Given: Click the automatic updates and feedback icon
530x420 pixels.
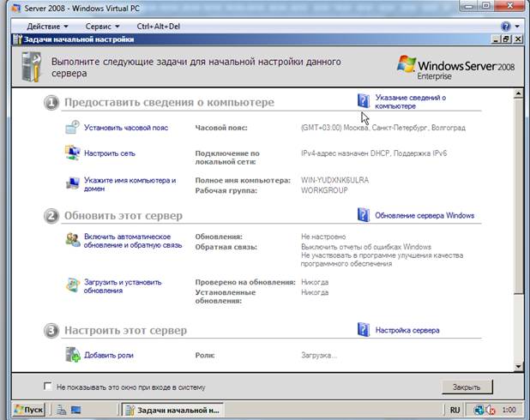Looking at the screenshot, I should coord(72,240).
